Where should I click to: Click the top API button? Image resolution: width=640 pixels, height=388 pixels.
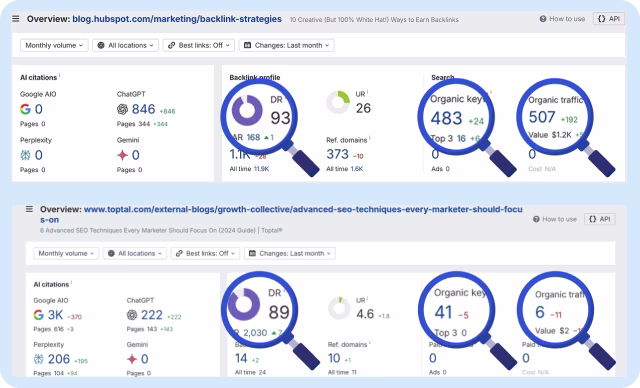[x=609, y=19]
